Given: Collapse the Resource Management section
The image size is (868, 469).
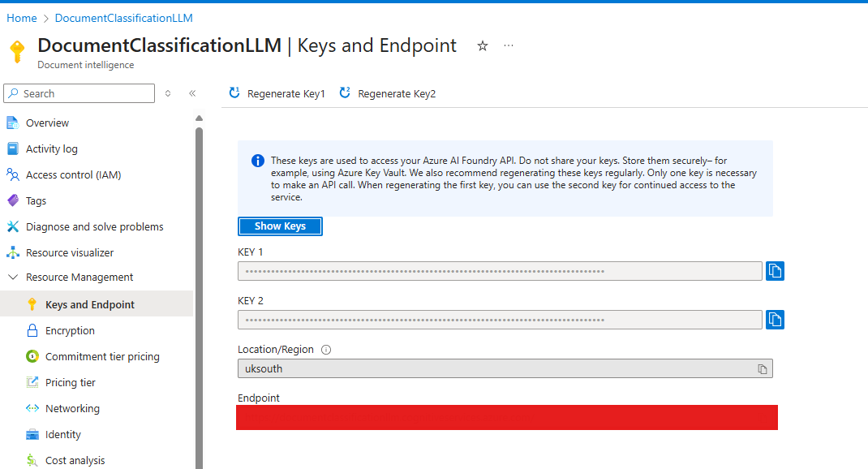Looking at the screenshot, I should tap(13, 277).
